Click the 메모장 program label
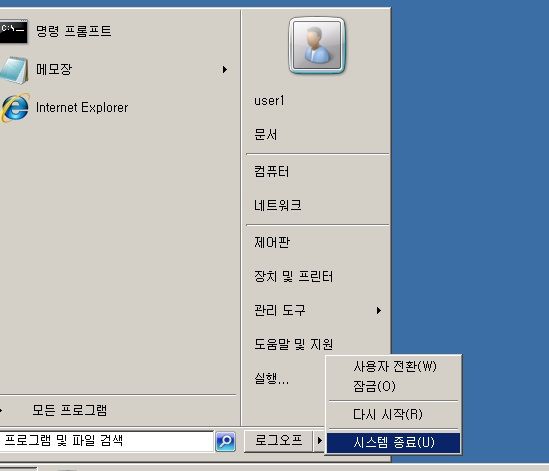Viewport: 549px width, 471px height. tap(54, 69)
